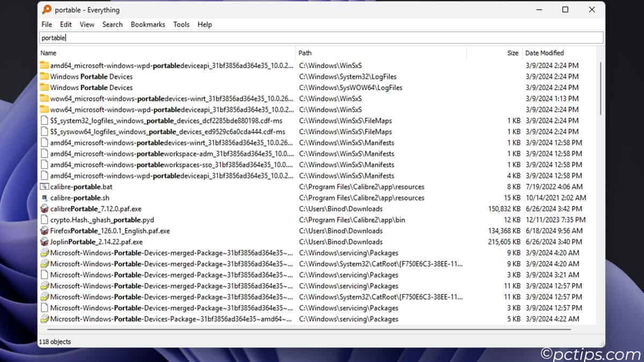Click the calibre-portable.sh file icon
The image size is (644, 362).
pos(45,198)
